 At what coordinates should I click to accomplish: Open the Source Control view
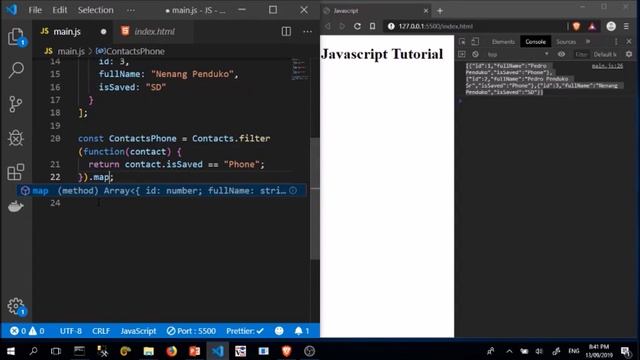click(16, 104)
